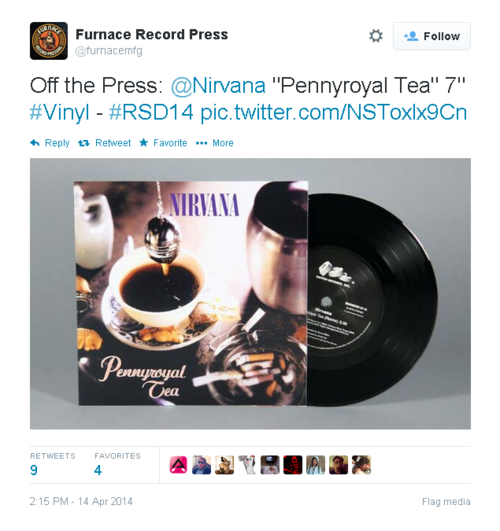The image size is (500, 531).
Task: Open the @Nirvana mention link
Action: (x=218, y=85)
